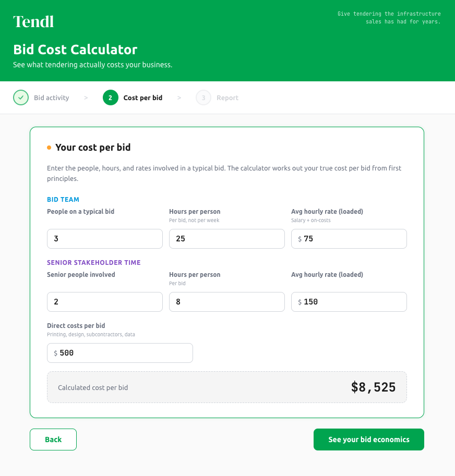The image size is (455, 476).
Task: Click the orange dot beside Your cost per bid
Action: pyautogui.click(x=50, y=147)
